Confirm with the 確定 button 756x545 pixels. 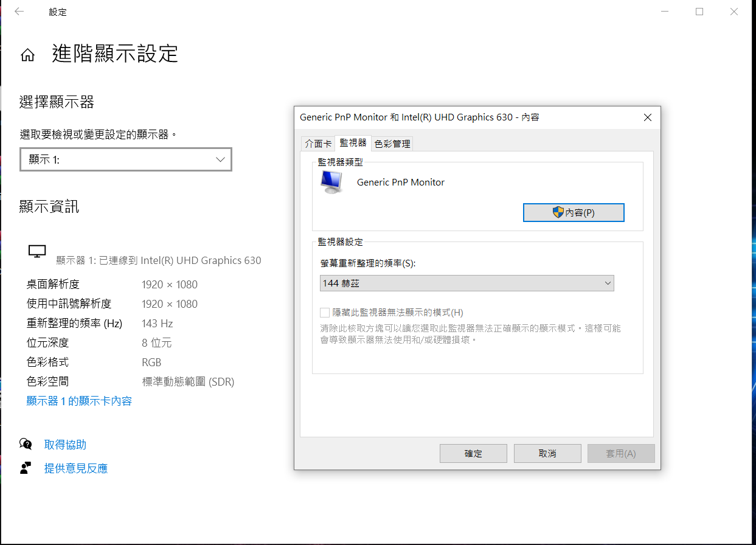(x=473, y=454)
